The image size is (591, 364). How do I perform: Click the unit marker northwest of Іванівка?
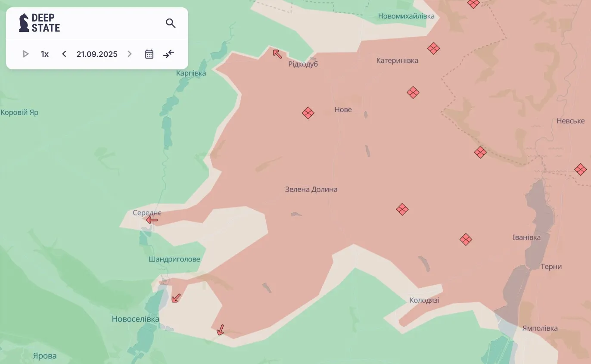click(x=466, y=240)
